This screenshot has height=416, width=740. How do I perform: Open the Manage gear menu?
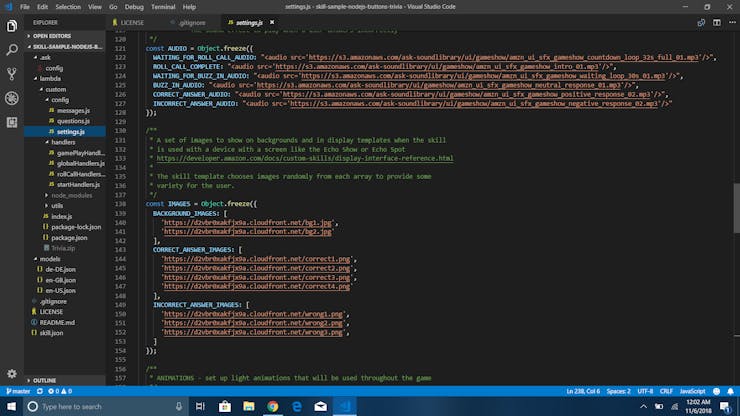(12, 374)
